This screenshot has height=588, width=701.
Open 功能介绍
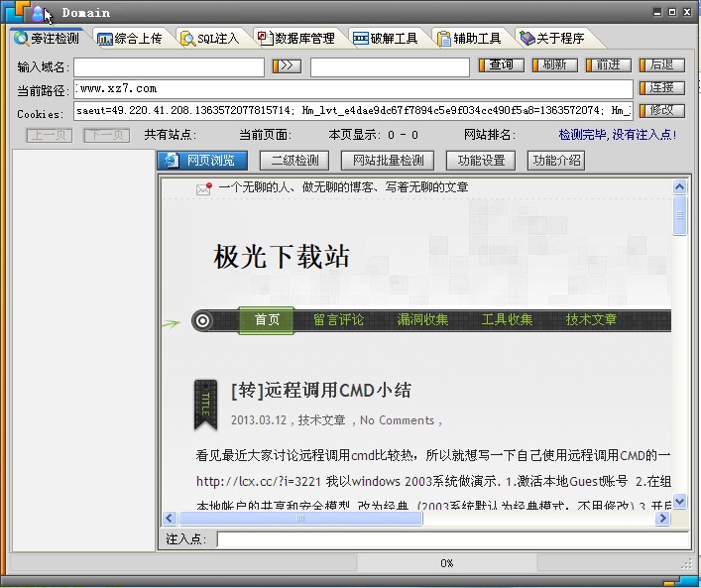click(x=556, y=161)
